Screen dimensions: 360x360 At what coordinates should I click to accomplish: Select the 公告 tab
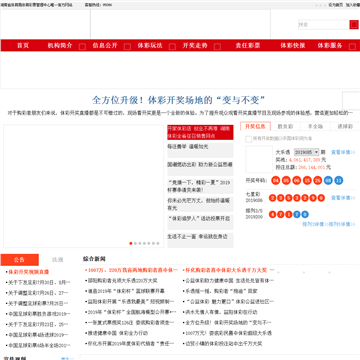[20, 260]
